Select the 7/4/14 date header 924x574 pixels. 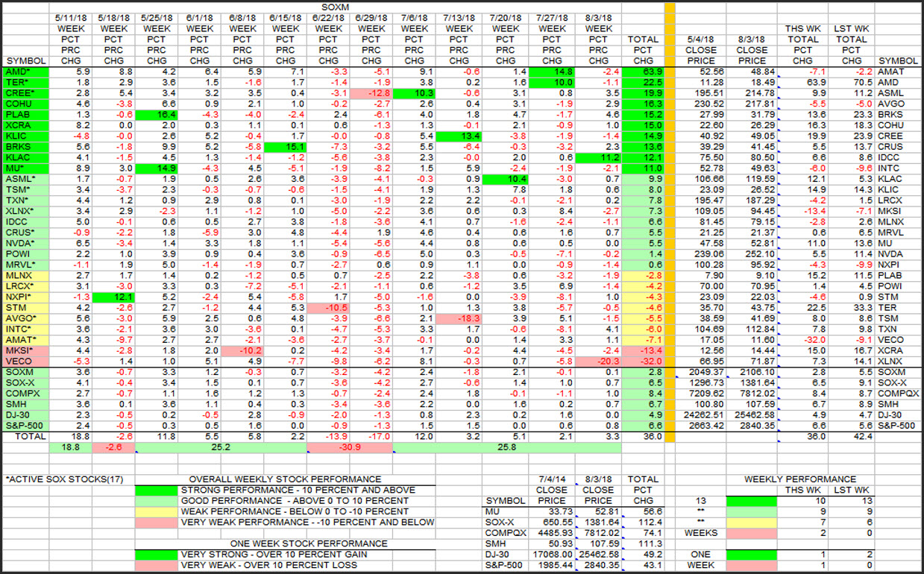[x=551, y=479]
